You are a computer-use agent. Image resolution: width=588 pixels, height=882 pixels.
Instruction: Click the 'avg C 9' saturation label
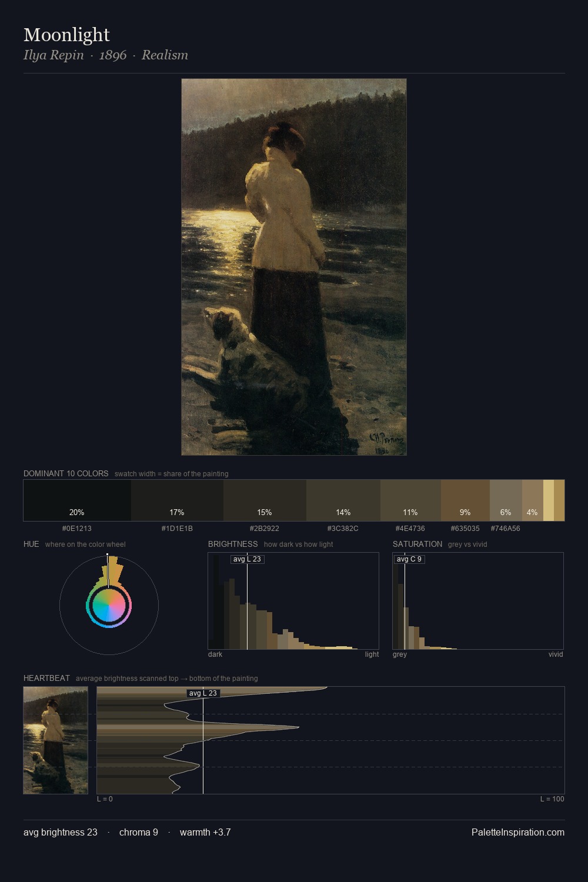[x=409, y=559]
